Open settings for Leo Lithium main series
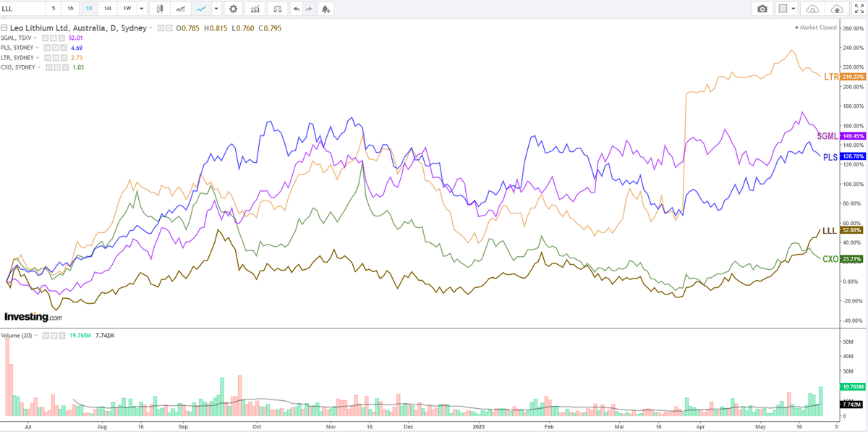 point(169,28)
